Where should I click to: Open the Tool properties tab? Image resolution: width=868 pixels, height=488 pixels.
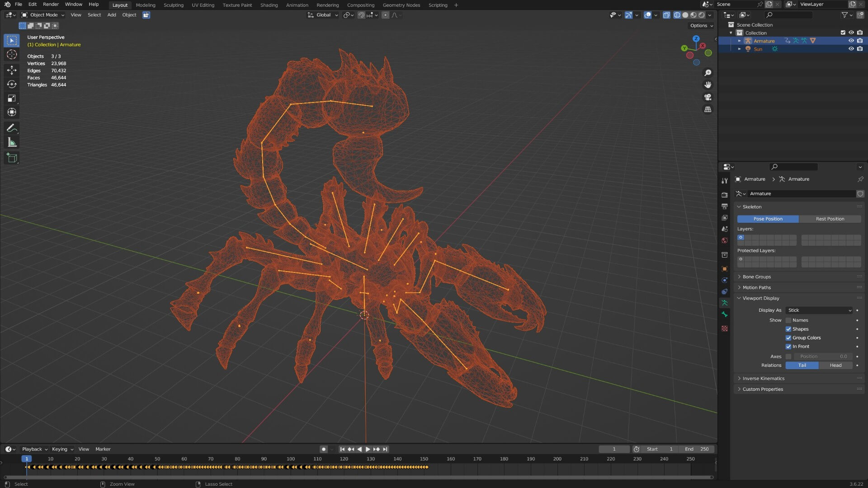coord(725,180)
